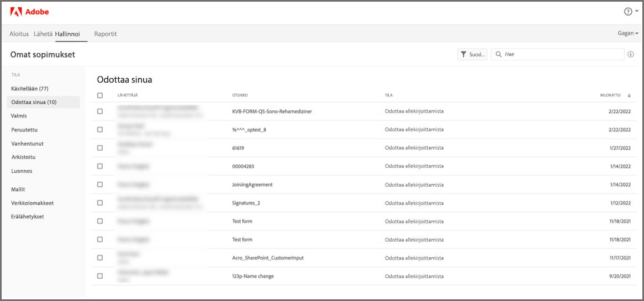The width and height of the screenshot is (644, 301).
Task: Open Verkkolomakkeet web forms
Action: click(x=32, y=203)
